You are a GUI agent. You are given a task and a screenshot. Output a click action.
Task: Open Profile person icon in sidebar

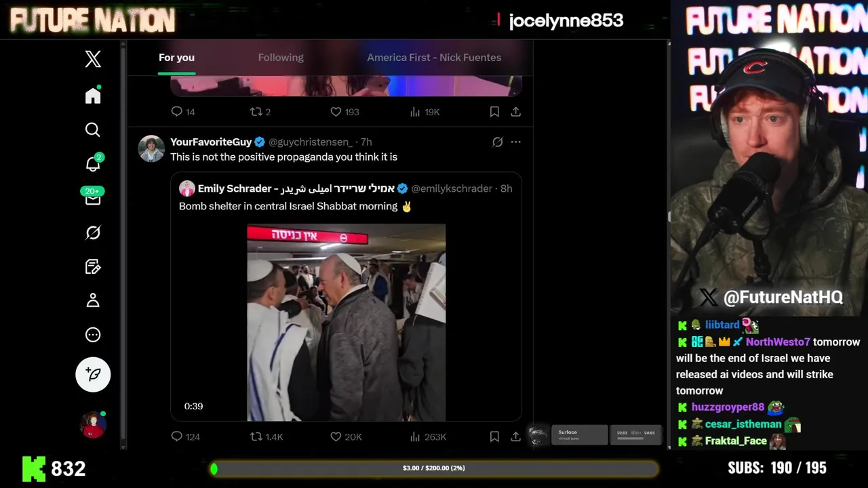[93, 300]
